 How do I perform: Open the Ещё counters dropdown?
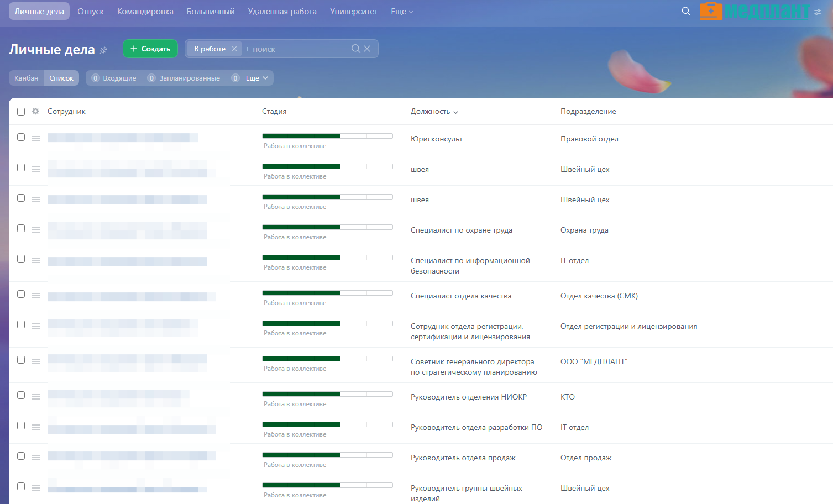click(257, 78)
